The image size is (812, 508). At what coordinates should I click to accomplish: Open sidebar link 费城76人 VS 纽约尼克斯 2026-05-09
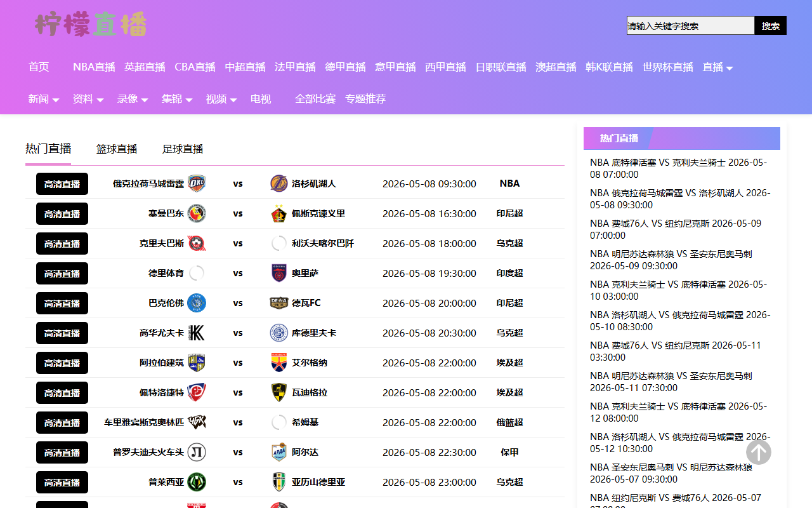pyautogui.click(x=676, y=229)
